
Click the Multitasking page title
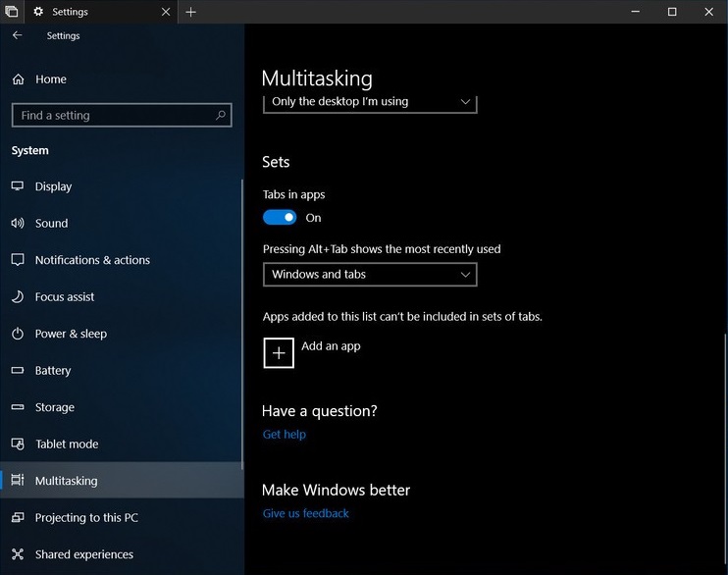317,78
